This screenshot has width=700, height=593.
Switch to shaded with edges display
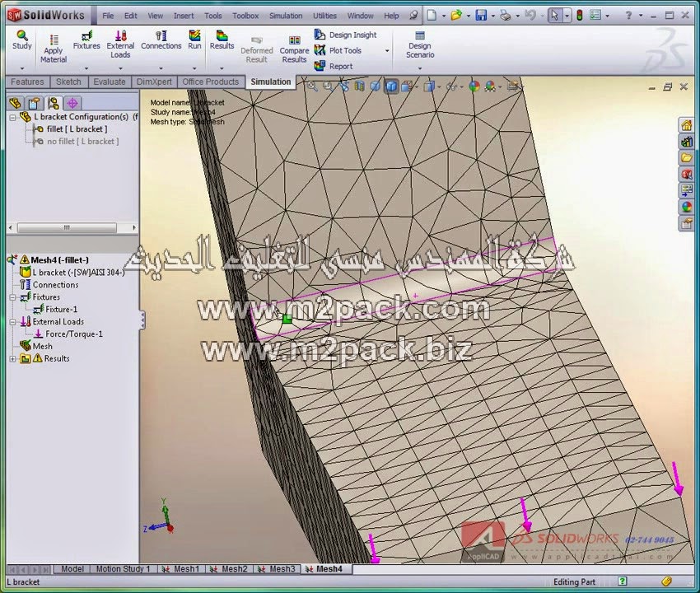coord(391,86)
